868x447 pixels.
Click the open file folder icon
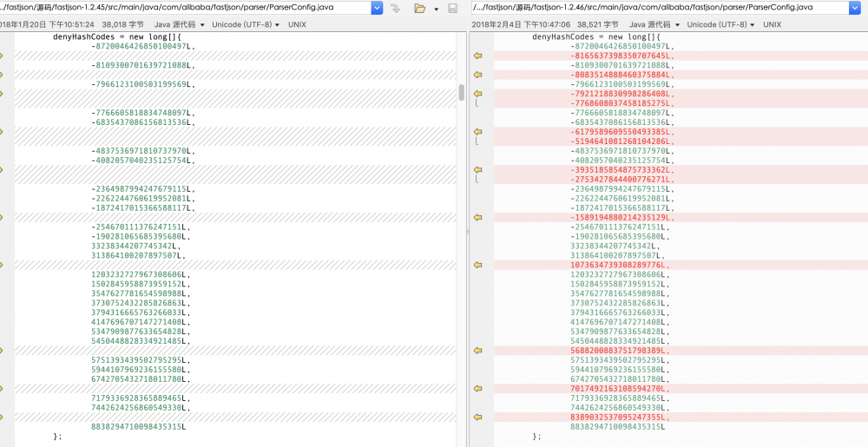click(x=419, y=9)
